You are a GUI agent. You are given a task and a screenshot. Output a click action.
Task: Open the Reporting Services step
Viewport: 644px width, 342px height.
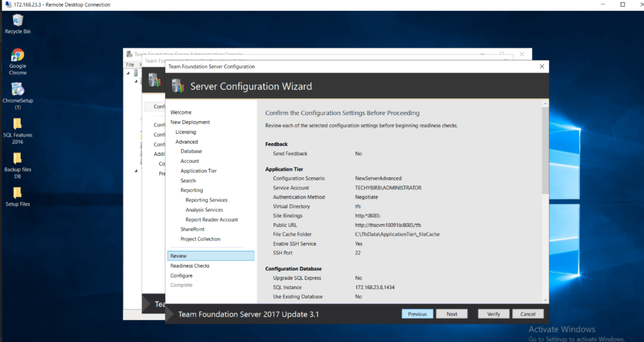[x=206, y=200]
